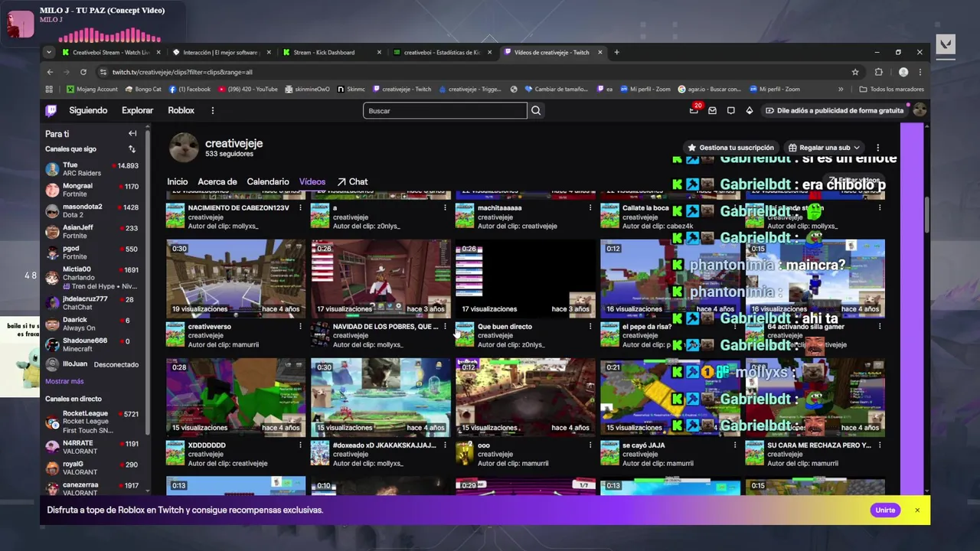Open Todos los marcadores folder
The image size is (980, 551).
pyautogui.click(x=891, y=89)
